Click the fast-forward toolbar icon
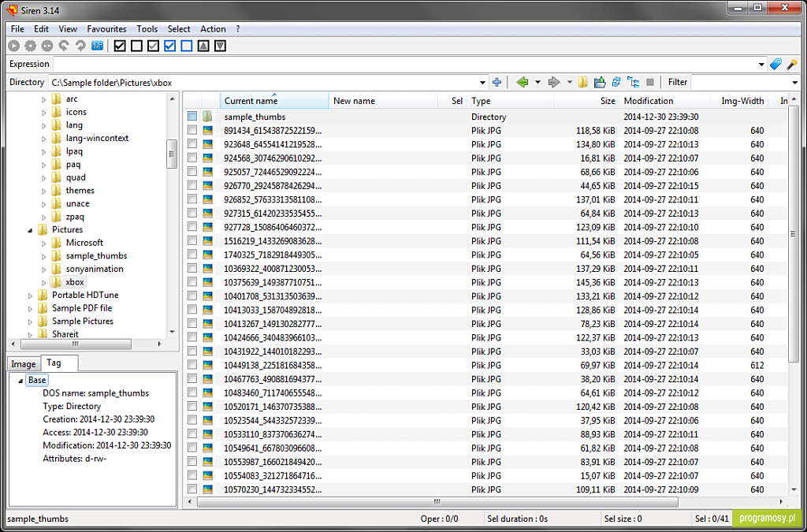807x532 pixels. point(46,46)
